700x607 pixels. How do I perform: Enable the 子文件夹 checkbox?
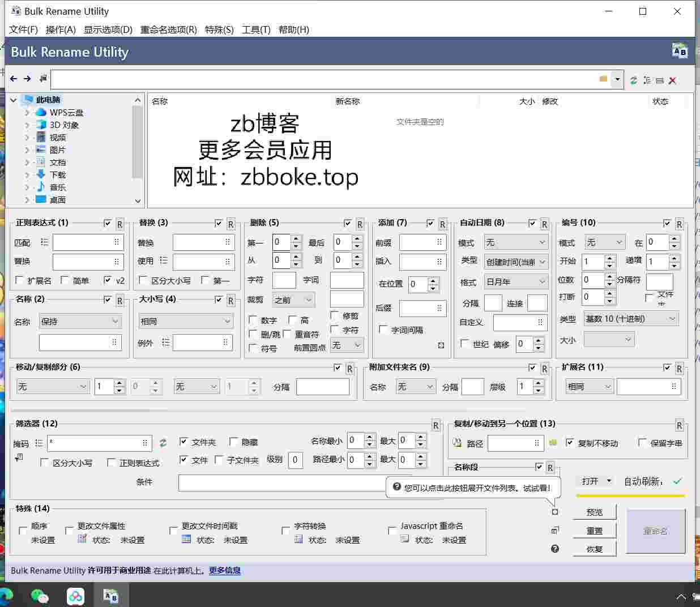point(219,459)
